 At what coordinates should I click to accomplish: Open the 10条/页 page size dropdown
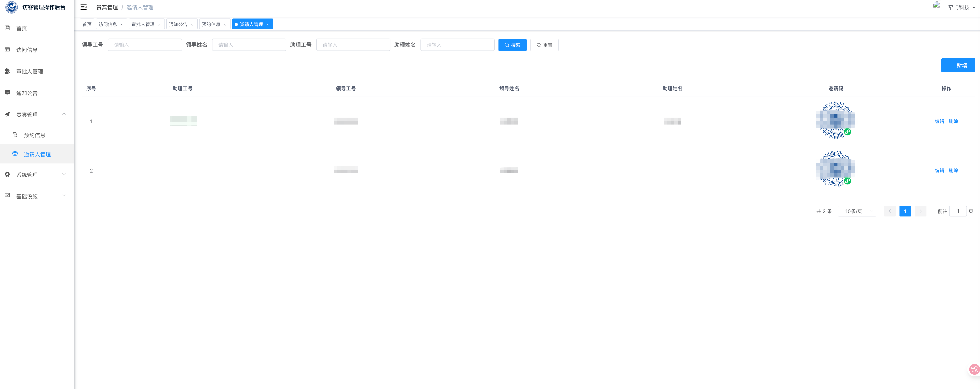(857, 211)
